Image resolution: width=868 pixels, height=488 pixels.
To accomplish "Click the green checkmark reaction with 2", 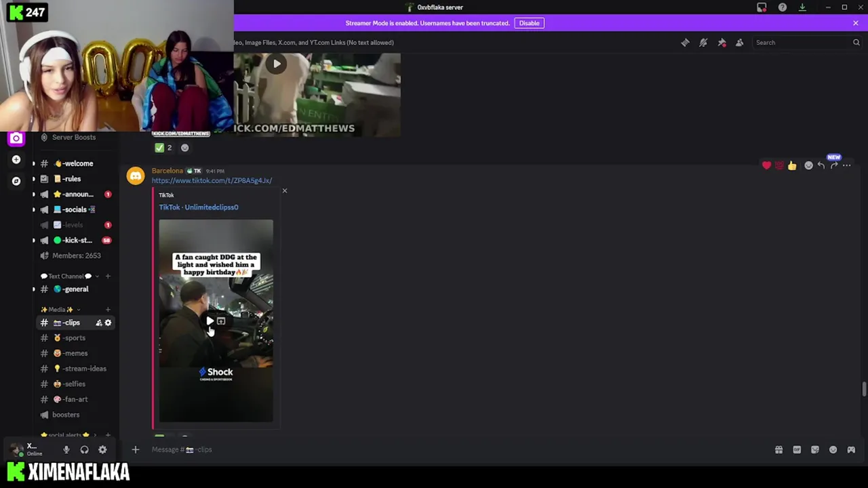I will point(163,148).
